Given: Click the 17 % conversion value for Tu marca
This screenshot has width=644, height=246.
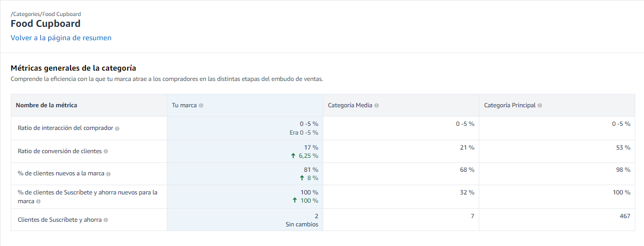Looking at the screenshot, I should pyautogui.click(x=311, y=147).
